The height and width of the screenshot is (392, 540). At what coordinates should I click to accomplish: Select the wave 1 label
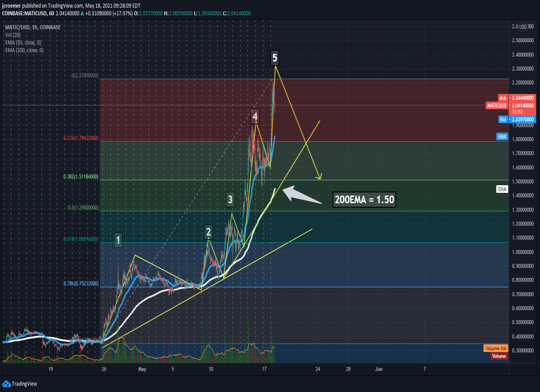pos(118,240)
